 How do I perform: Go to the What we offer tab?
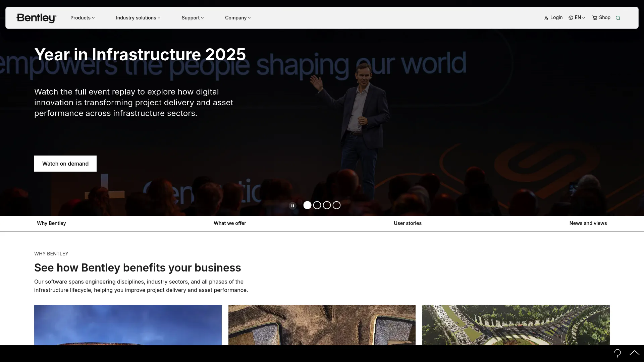230,223
